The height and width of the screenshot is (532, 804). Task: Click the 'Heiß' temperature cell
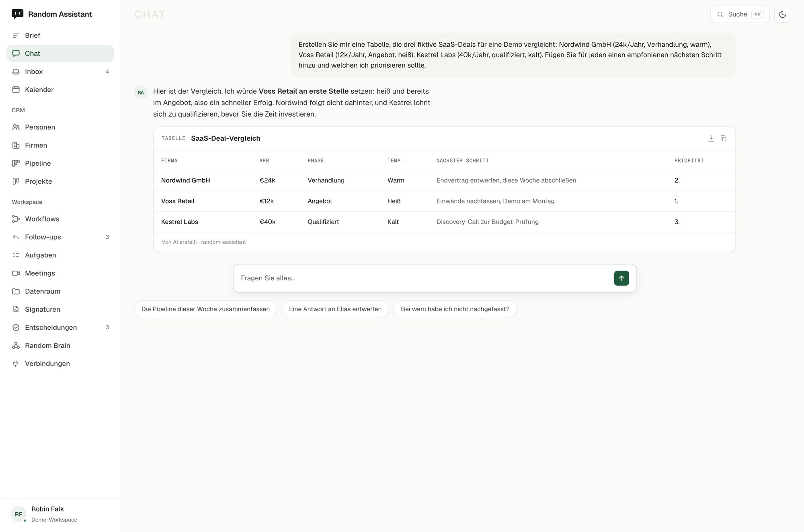394,201
